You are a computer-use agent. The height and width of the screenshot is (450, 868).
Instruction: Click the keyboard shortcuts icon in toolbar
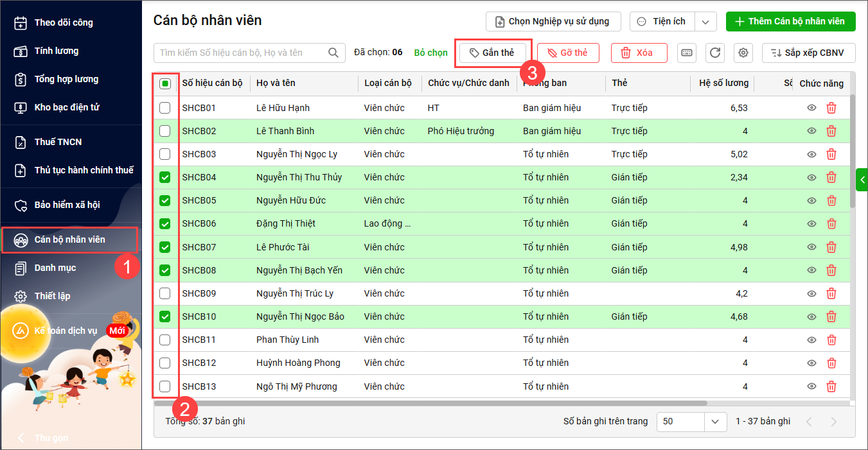(x=687, y=53)
